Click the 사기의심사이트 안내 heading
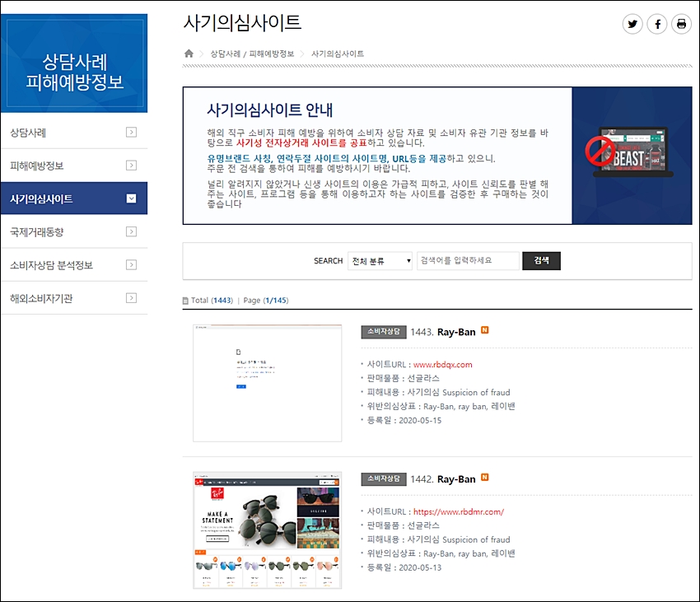700x602 pixels. 269,110
